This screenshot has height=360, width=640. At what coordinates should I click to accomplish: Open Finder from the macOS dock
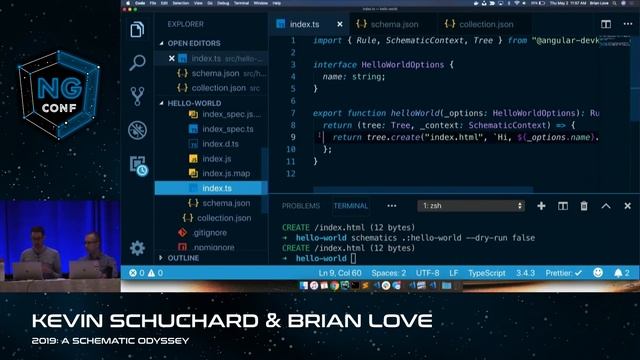[303, 286]
